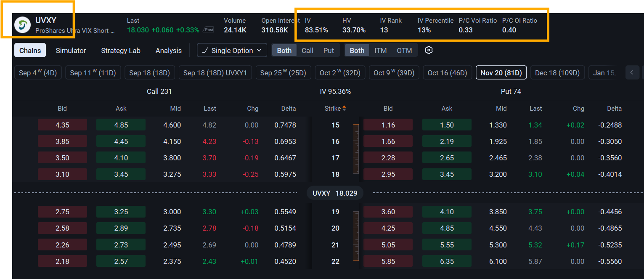This screenshot has width=644, height=279.
Task: Expand the Single Option strategy dropdown
Action: click(232, 50)
